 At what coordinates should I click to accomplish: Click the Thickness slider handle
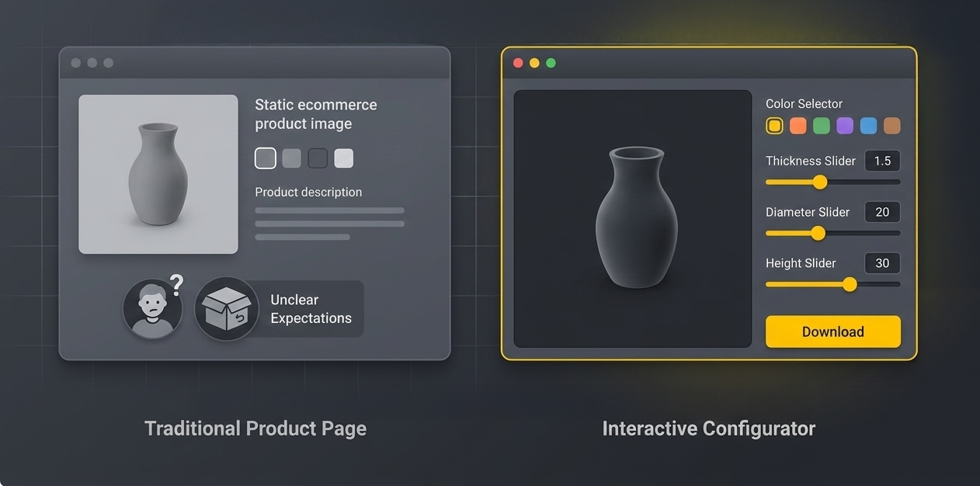click(820, 182)
